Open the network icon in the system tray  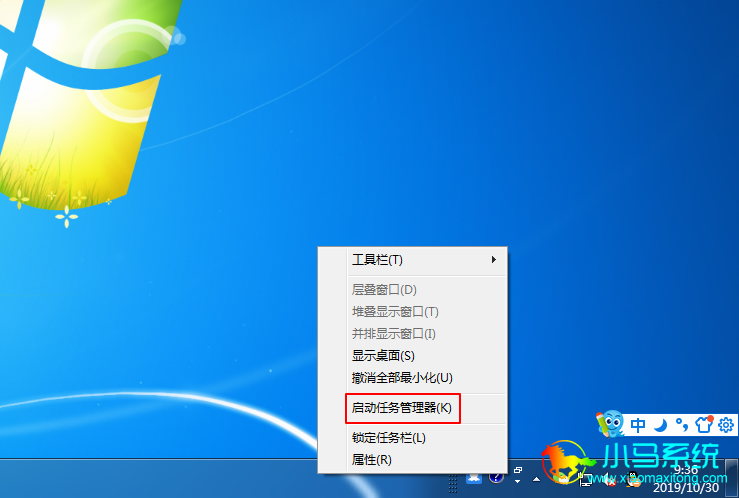tap(586, 480)
